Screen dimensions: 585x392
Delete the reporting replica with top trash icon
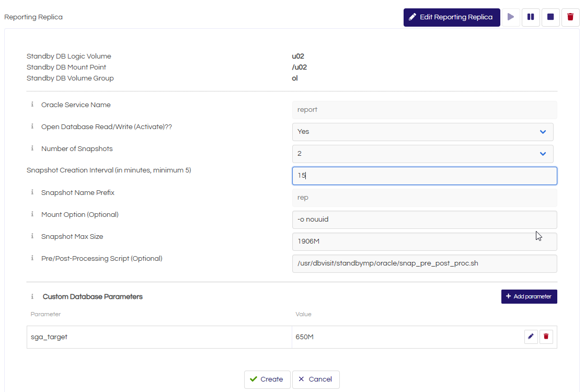(x=570, y=17)
